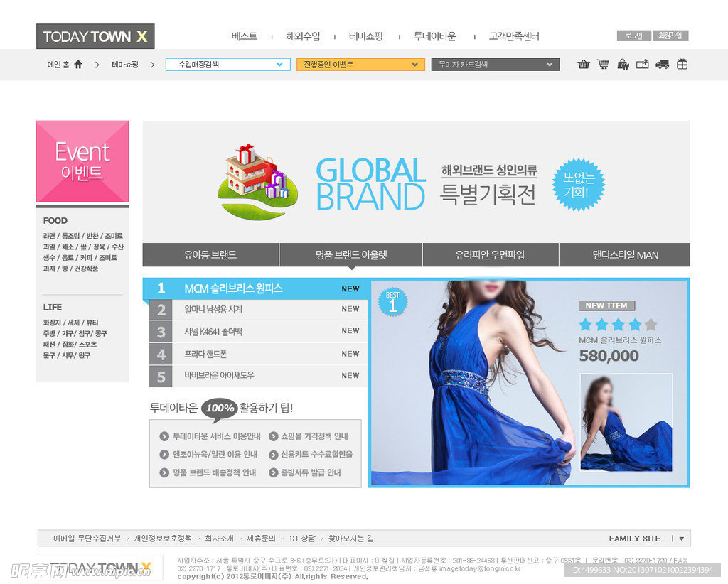Click the 100% speech bubble badge

coord(220,410)
